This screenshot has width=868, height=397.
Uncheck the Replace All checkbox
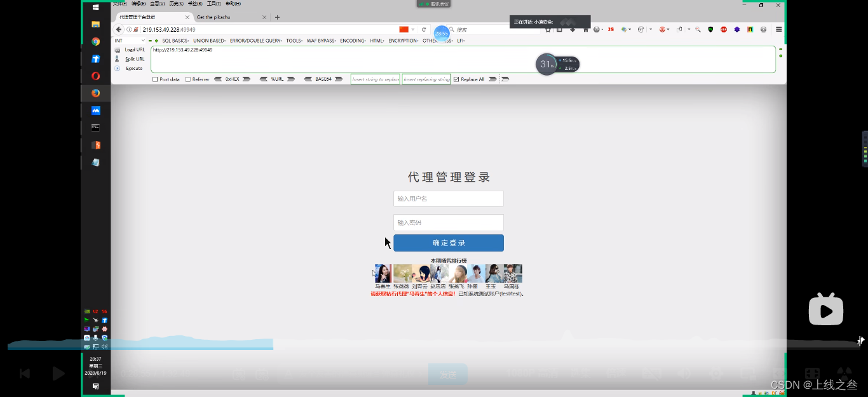pyautogui.click(x=456, y=79)
